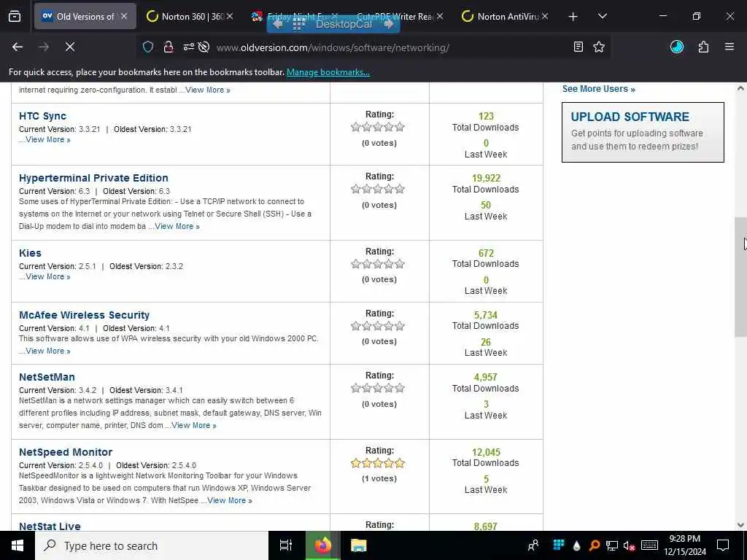The width and height of the screenshot is (747, 560).
Task: Open NetStat Live software page
Action: pos(50,526)
